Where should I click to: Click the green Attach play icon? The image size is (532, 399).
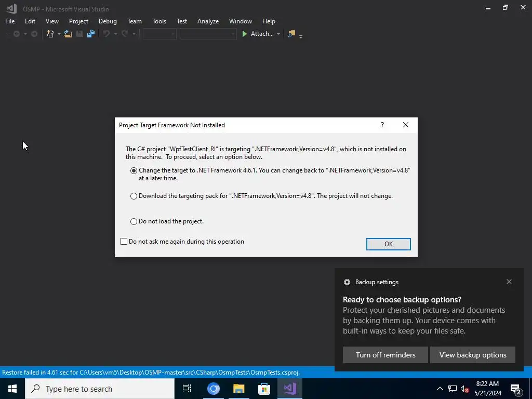coord(244,34)
